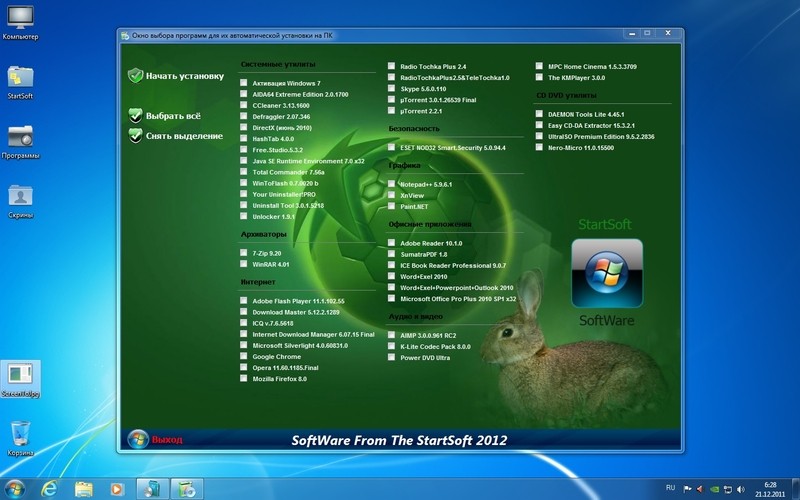
Task: Check the Paint.NET checkbox
Action: coord(391,206)
